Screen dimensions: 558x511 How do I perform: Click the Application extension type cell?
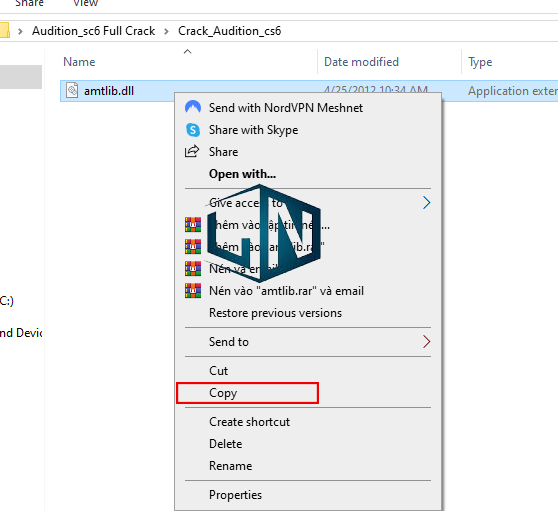coord(513,91)
